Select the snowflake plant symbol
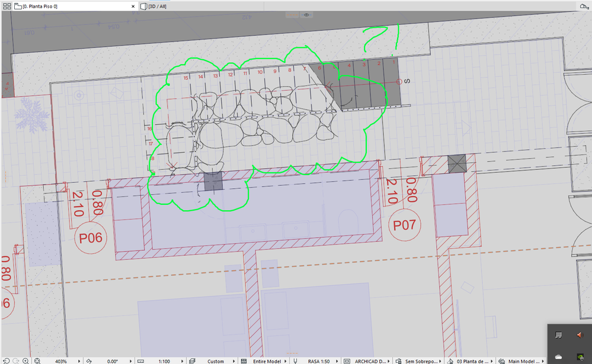The height and width of the screenshot is (364, 592). 32,115
